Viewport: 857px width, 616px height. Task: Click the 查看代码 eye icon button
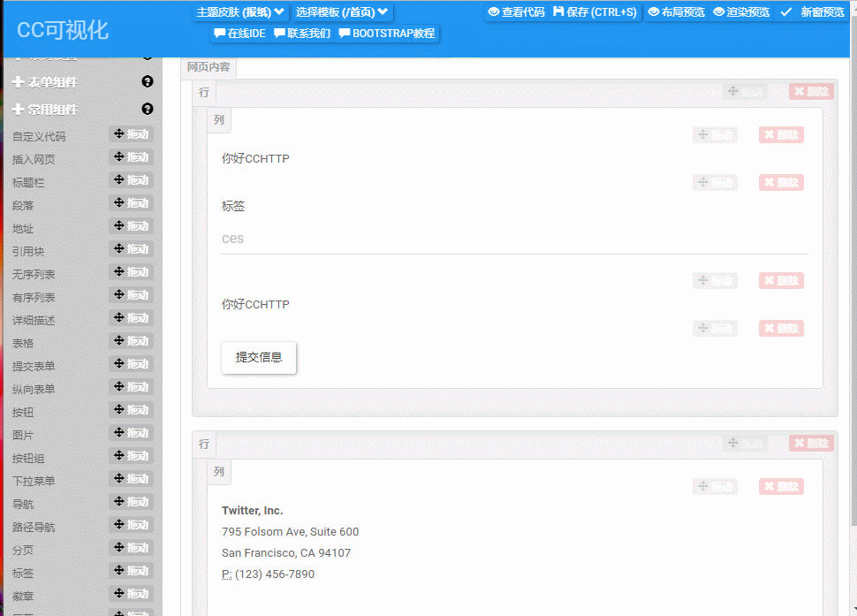[x=516, y=12]
